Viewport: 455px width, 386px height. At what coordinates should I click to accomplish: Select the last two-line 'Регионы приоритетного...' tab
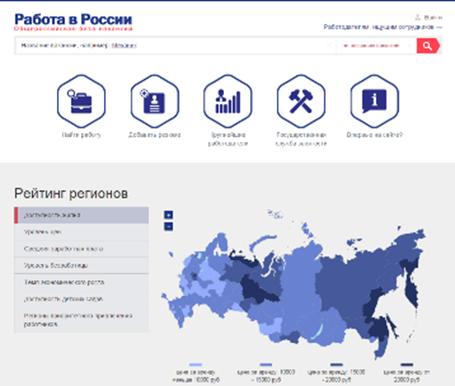point(81,320)
